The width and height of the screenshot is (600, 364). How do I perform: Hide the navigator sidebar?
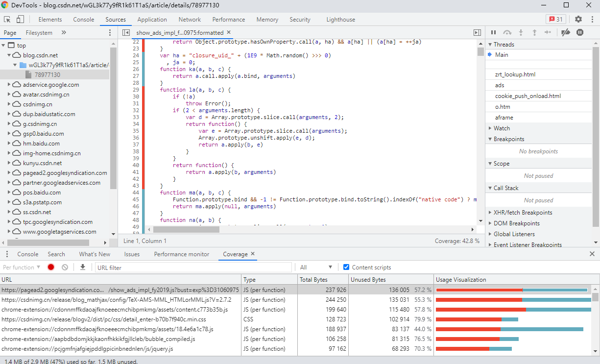(126, 32)
